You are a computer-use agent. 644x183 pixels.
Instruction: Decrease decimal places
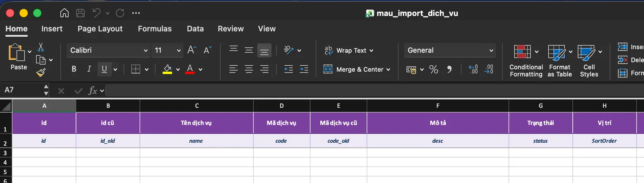pyautogui.click(x=489, y=69)
